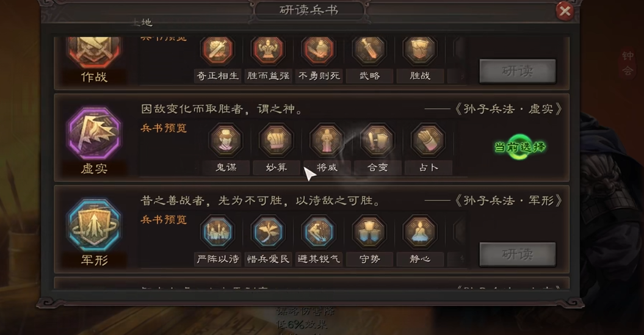644x335 pixels.
Task: Select the 占卜 skill icon
Action: point(428,140)
